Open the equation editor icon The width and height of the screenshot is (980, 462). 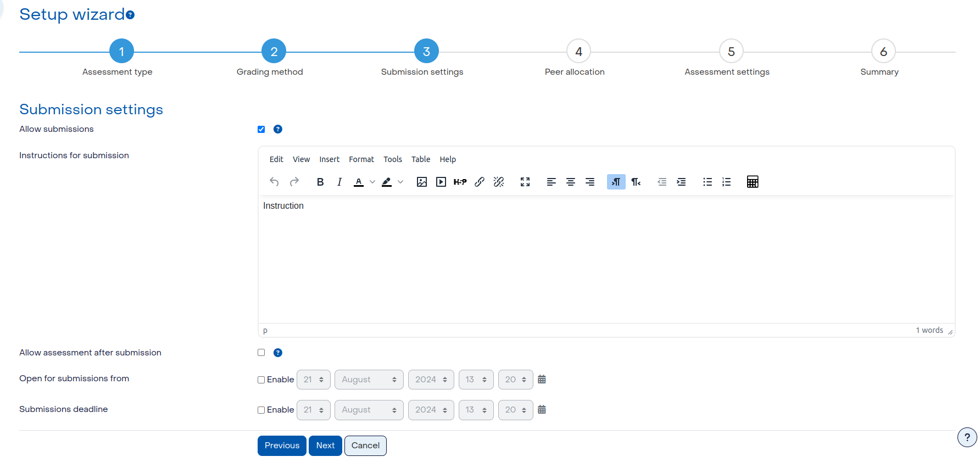pyautogui.click(x=753, y=182)
